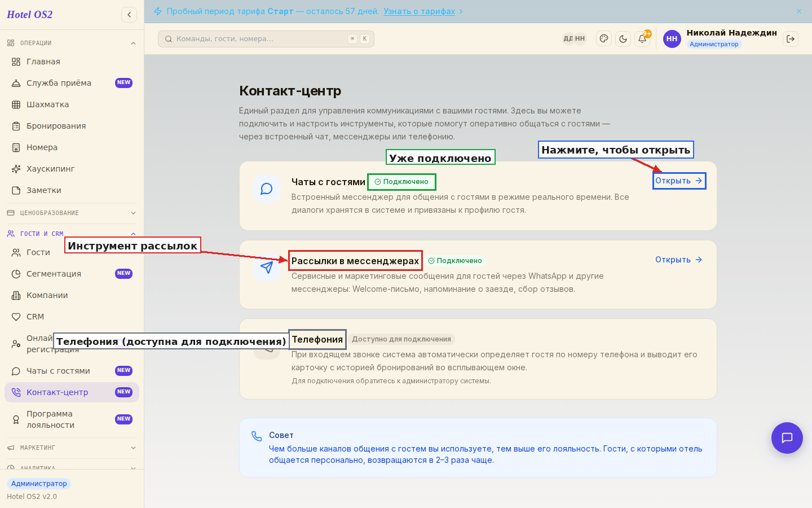Expand the АНАЛИТИКА section

tap(72, 468)
